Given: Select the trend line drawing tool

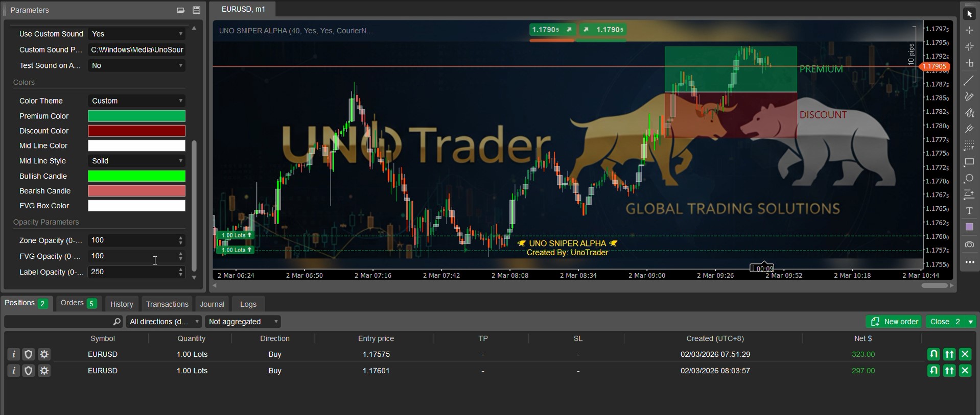Looking at the screenshot, I should coord(969,81).
